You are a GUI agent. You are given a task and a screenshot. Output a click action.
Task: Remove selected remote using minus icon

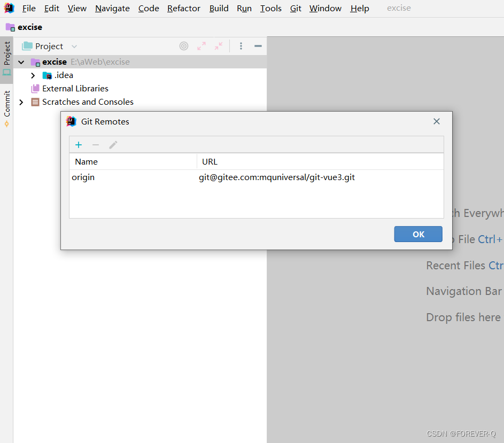coord(96,144)
